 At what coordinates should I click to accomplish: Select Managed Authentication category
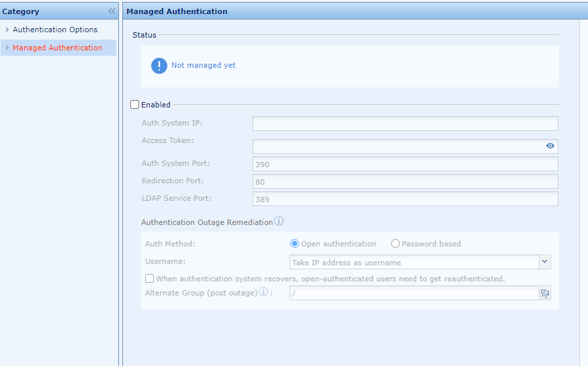[x=57, y=48]
